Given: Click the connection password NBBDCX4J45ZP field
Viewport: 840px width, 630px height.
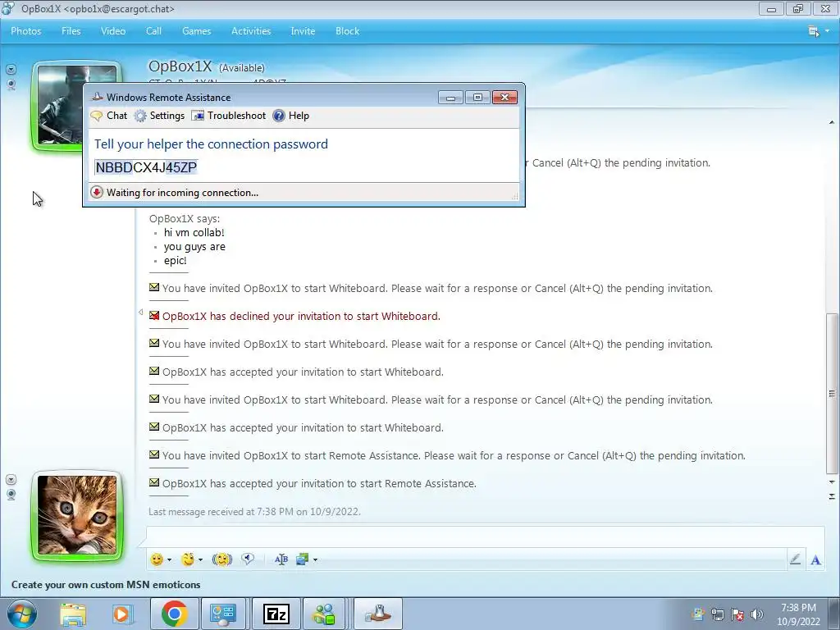Looking at the screenshot, I should 146,167.
